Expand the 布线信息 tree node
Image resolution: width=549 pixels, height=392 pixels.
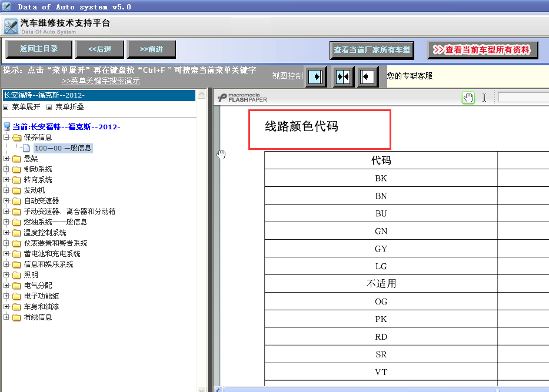(6, 317)
